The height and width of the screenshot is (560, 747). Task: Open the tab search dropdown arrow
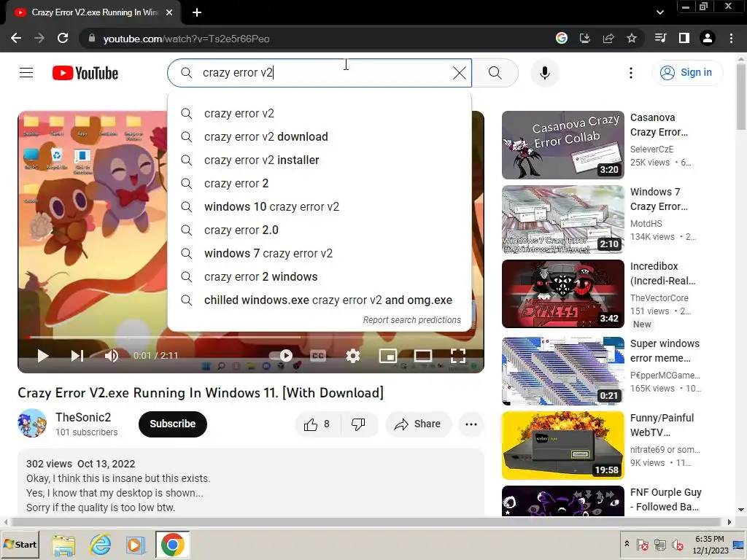[659, 12]
